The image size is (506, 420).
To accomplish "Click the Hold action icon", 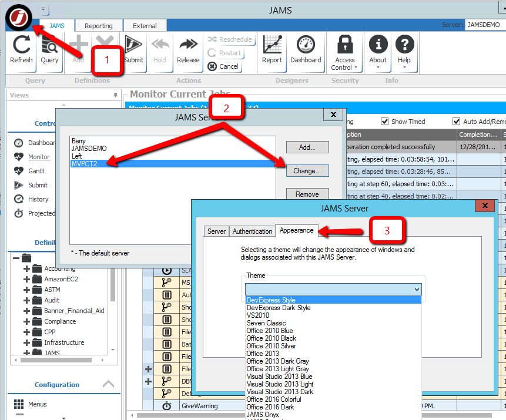I will [160, 44].
